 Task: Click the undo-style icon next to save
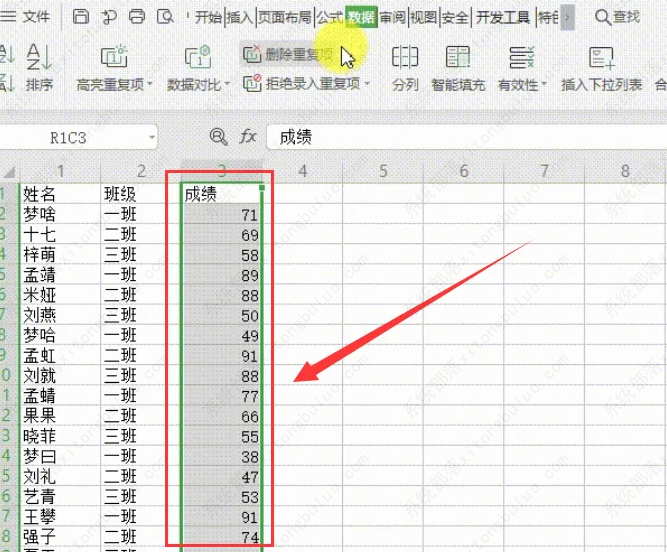point(109,17)
